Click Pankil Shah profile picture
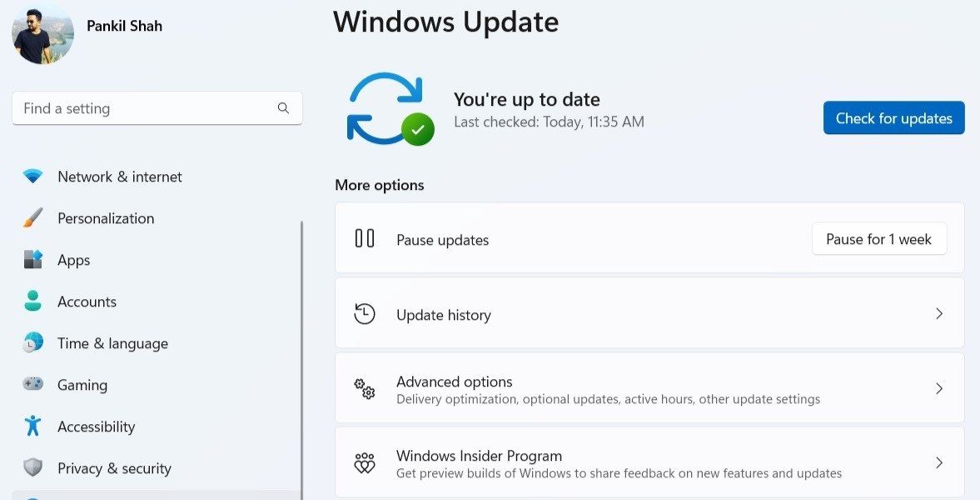Screen dimensions: 980x500 (43, 33)
